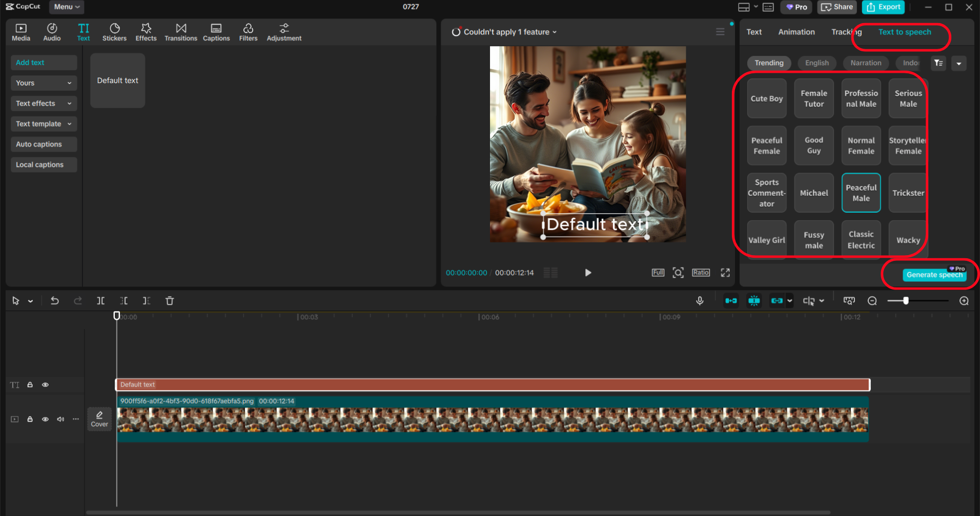Hide the text track with eye icon
Viewport: 980px width, 516px height.
coord(45,385)
